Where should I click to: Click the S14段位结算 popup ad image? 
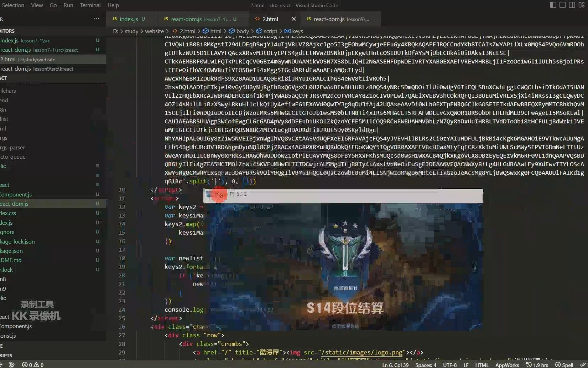(x=343, y=267)
